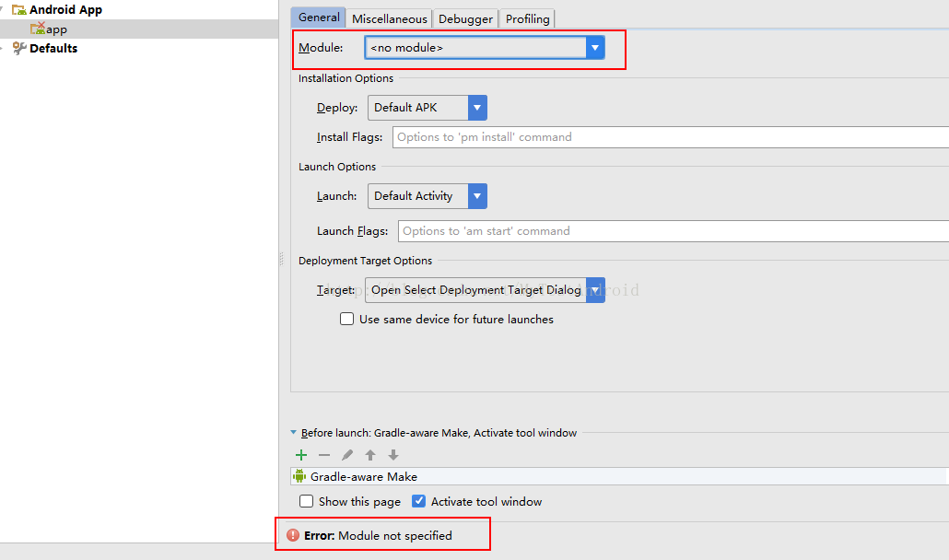
Task: Click the Target: label
Action: pos(336,290)
